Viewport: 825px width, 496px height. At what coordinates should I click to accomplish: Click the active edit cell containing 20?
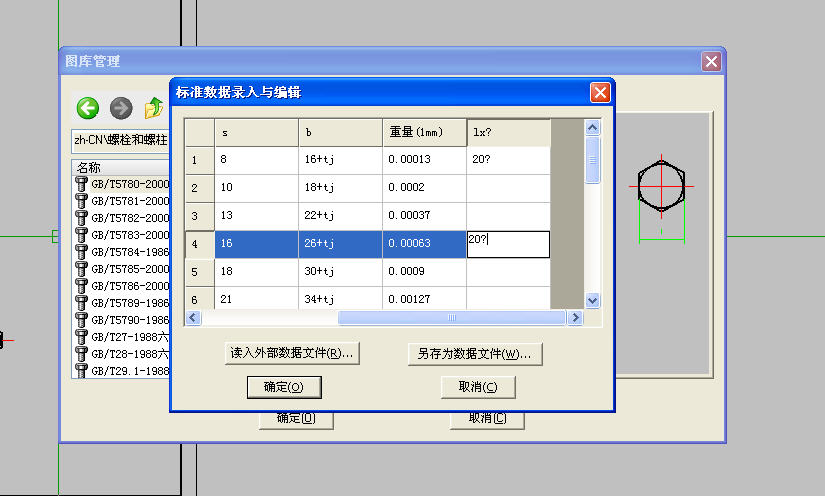[508, 244]
